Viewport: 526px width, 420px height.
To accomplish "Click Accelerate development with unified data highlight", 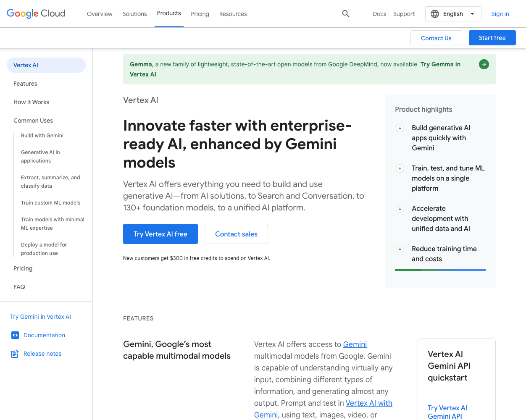I will click(441, 218).
